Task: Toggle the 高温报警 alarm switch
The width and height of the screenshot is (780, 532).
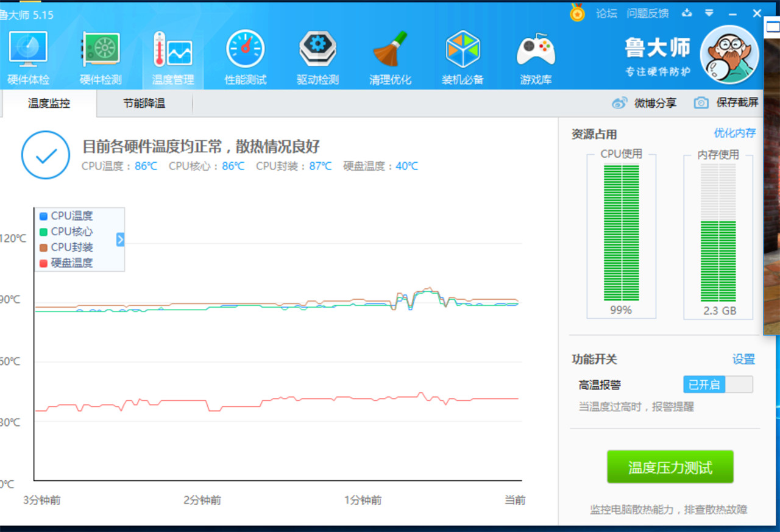Action: click(x=718, y=385)
